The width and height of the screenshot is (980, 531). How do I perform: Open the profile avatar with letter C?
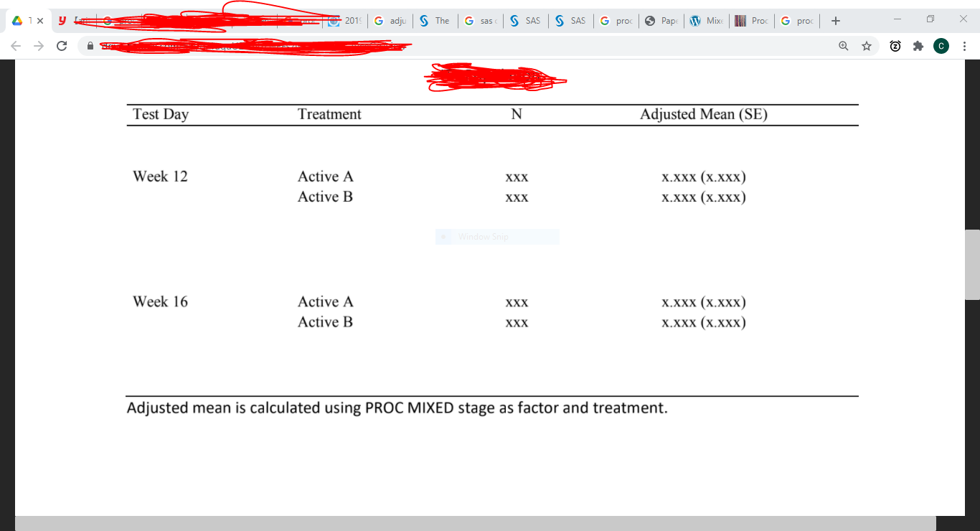pyautogui.click(x=941, y=45)
